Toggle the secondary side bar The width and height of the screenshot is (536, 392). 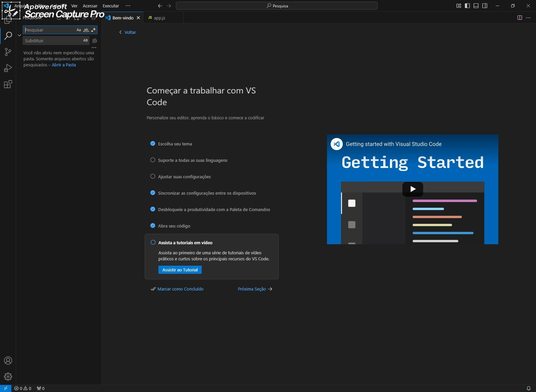click(485, 6)
